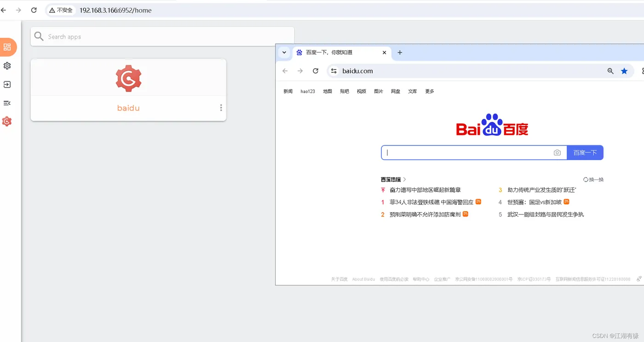The image size is (644, 342).
Task: Click the 不安全 security warning badge
Action: (61, 10)
